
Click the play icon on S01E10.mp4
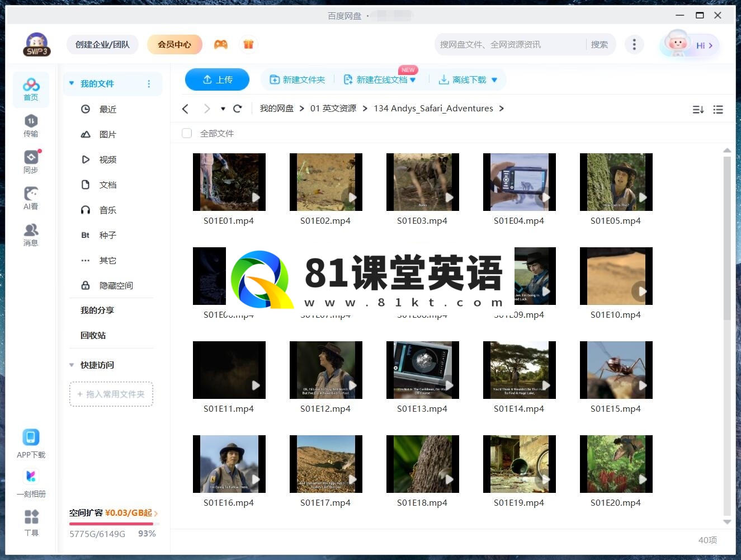(642, 291)
